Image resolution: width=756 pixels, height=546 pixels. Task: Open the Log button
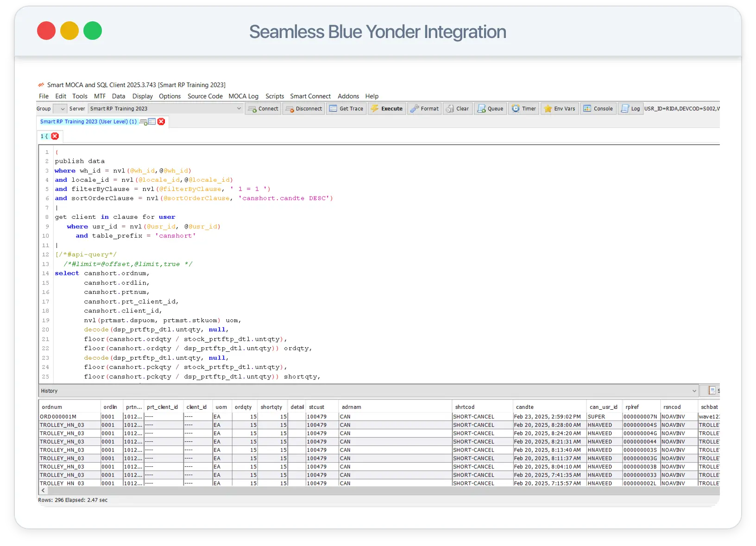[630, 108]
